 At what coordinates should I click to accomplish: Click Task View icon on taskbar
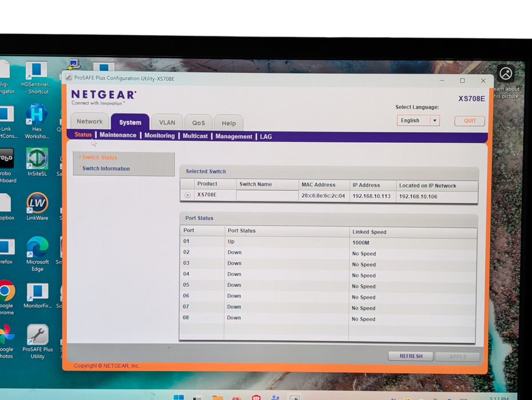(198, 398)
